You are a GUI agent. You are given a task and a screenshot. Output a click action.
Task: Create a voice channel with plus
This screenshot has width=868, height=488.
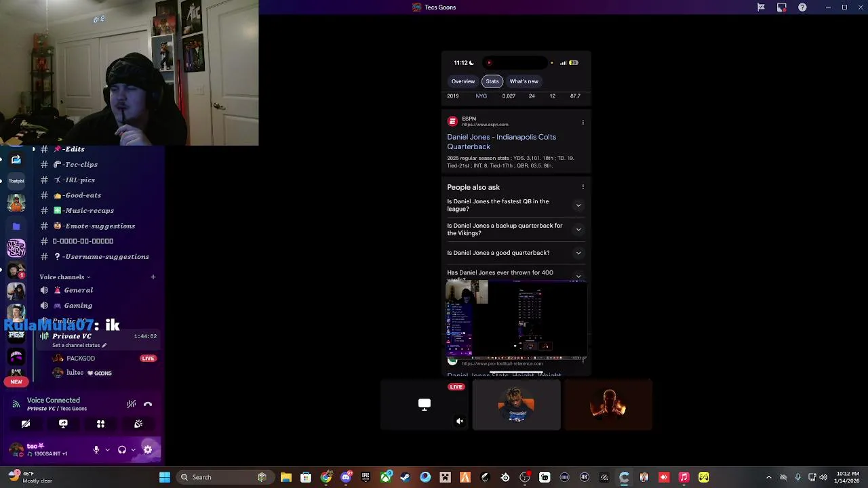coord(153,277)
